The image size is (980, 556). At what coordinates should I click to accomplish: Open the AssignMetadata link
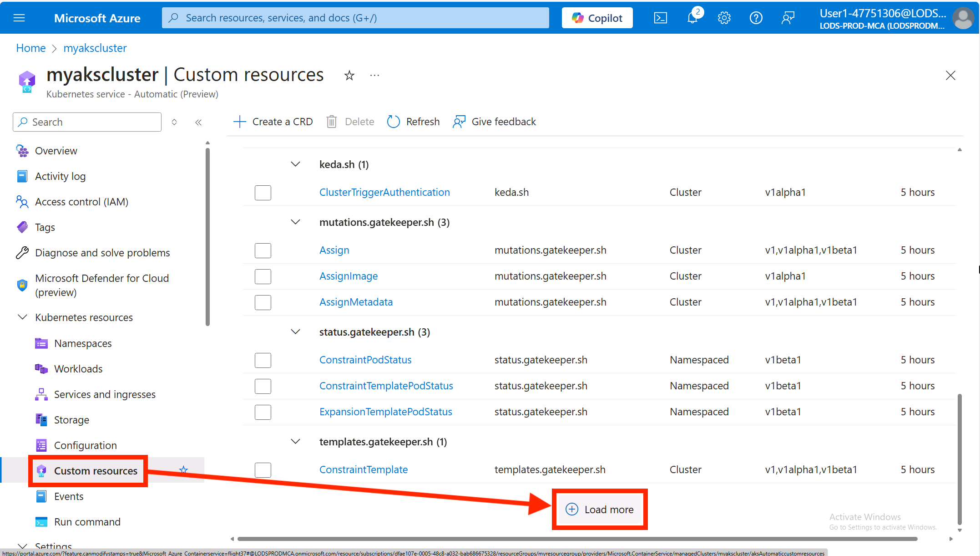(x=356, y=302)
